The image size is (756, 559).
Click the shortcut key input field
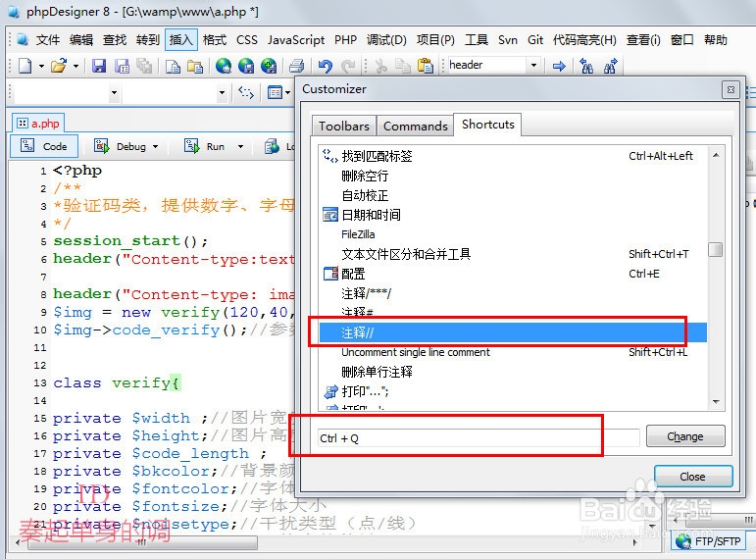point(479,438)
